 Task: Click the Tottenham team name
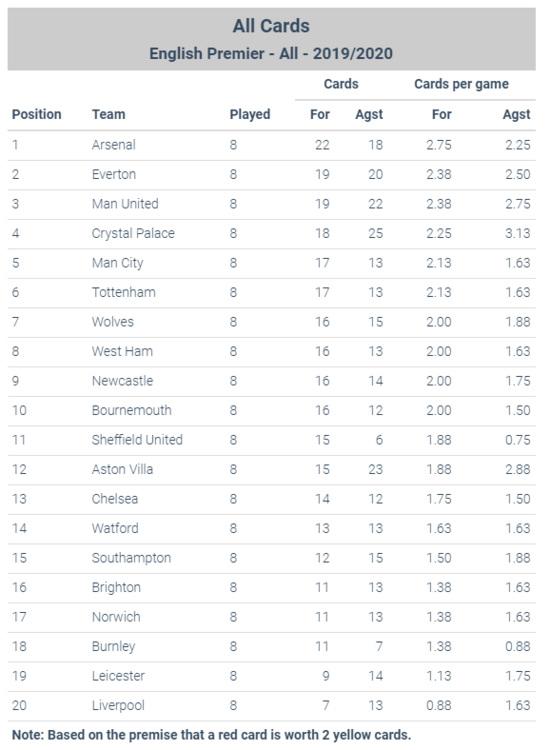[x=123, y=292]
